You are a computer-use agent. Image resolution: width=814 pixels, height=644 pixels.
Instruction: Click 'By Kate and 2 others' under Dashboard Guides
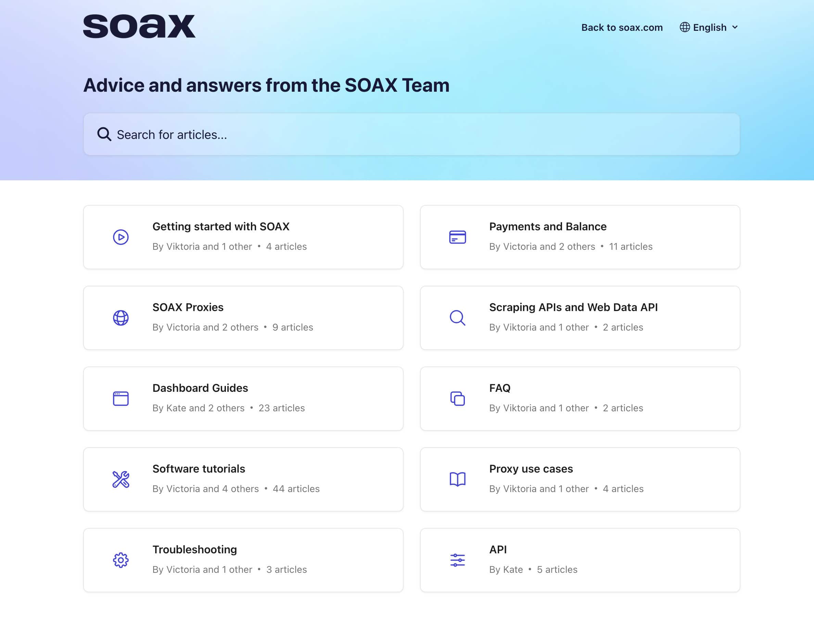[x=199, y=408]
